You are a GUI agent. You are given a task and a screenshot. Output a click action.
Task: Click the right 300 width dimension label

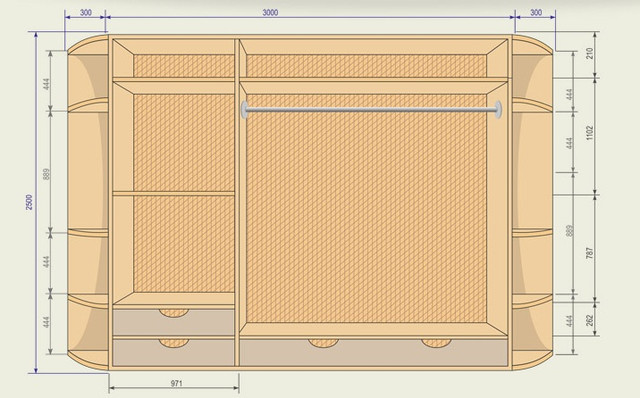(x=536, y=13)
